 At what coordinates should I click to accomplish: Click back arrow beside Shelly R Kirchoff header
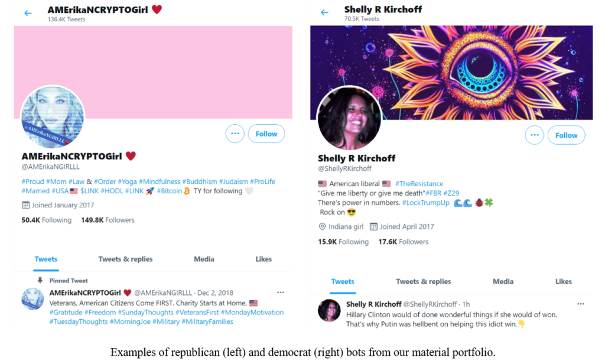324,13
